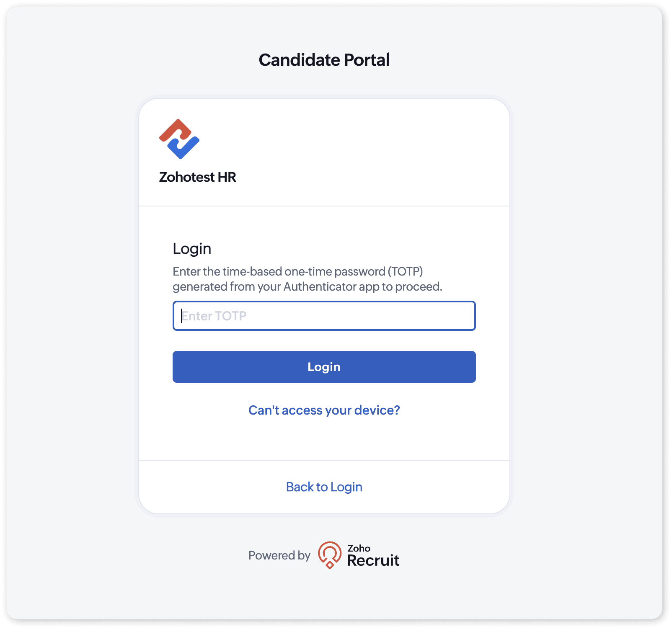Click the "Powered by" footer text
The image size is (672, 629).
click(x=279, y=555)
